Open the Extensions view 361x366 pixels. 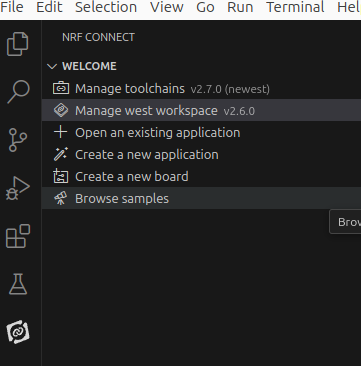18,236
